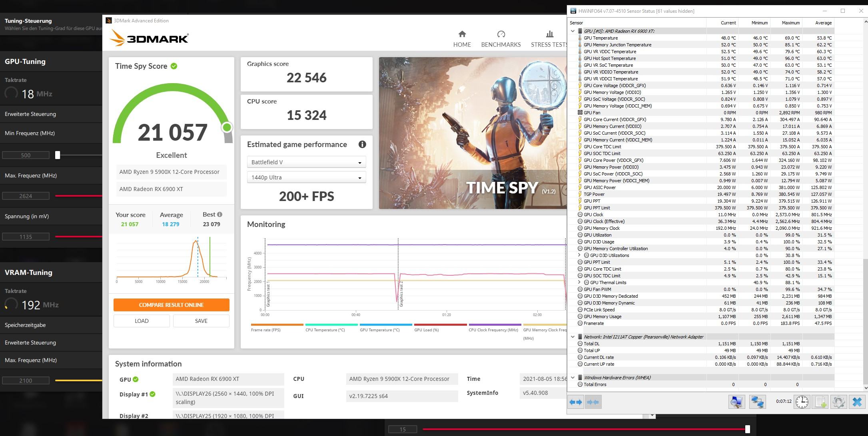Screen dimensions: 868x436
Task: Click the 3DMark Advanced Edition title icon
Action: 109,21
